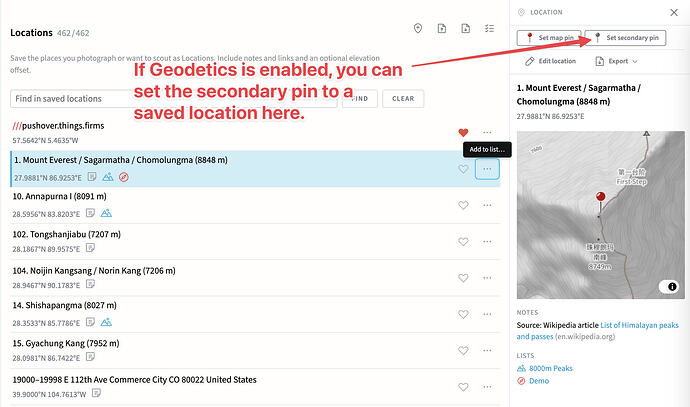Click the Everest map thumbnail
The height and width of the screenshot is (407, 690).
click(601, 215)
